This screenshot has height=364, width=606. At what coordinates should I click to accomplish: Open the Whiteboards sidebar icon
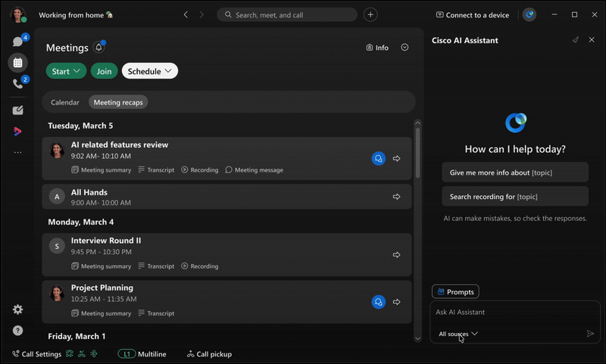pos(17,110)
